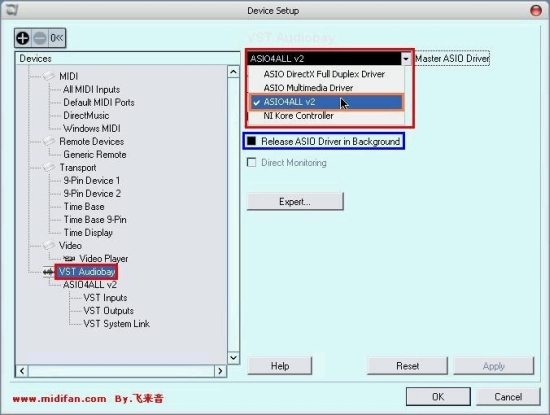Click the Video Player camera icon
The height and width of the screenshot is (415, 550).
(x=69, y=259)
